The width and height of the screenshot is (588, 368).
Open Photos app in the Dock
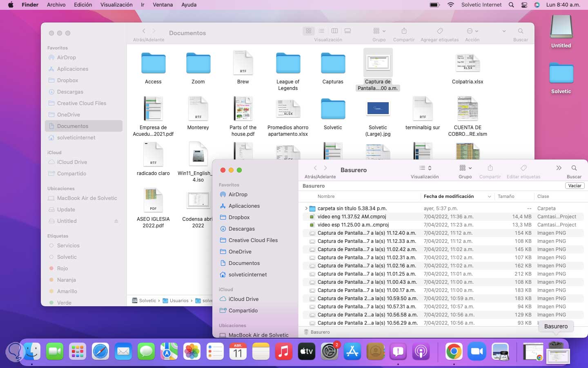[192, 351]
